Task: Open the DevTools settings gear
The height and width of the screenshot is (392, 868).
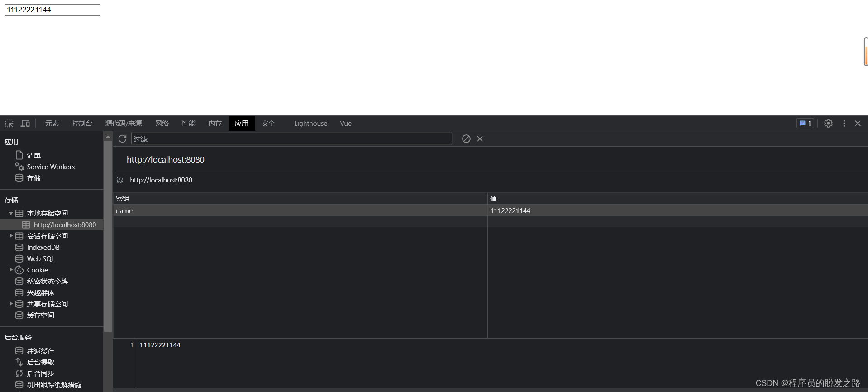Action: (828, 123)
